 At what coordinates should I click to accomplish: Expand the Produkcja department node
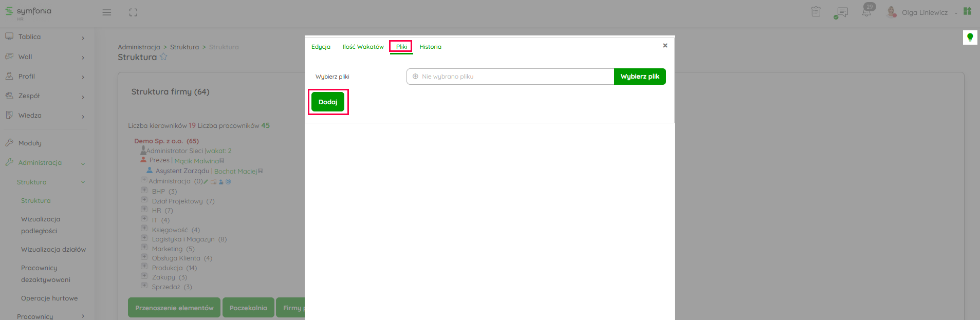(144, 266)
